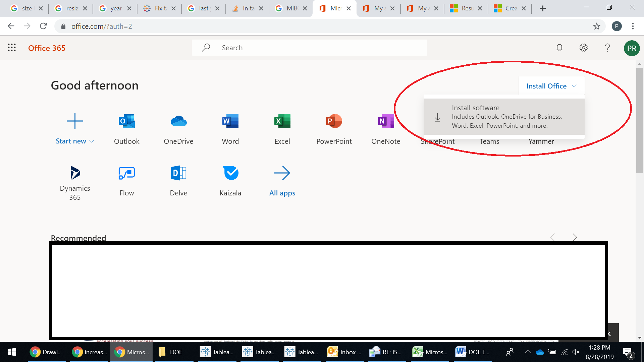Click the Search input field
Screen dimensions: 644x362
pos(309,48)
